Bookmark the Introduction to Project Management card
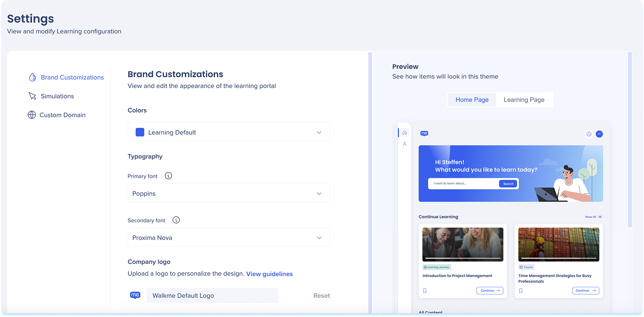Image resolution: width=644 pixels, height=317 pixels. (425, 291)
